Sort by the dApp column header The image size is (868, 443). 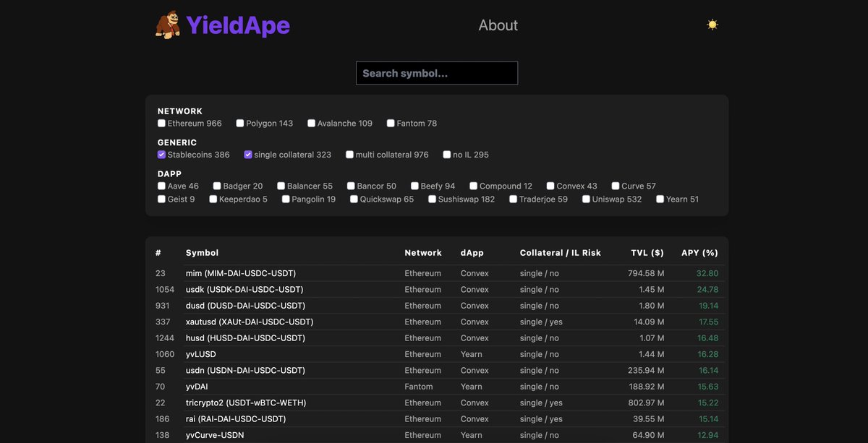pos(472,253)
